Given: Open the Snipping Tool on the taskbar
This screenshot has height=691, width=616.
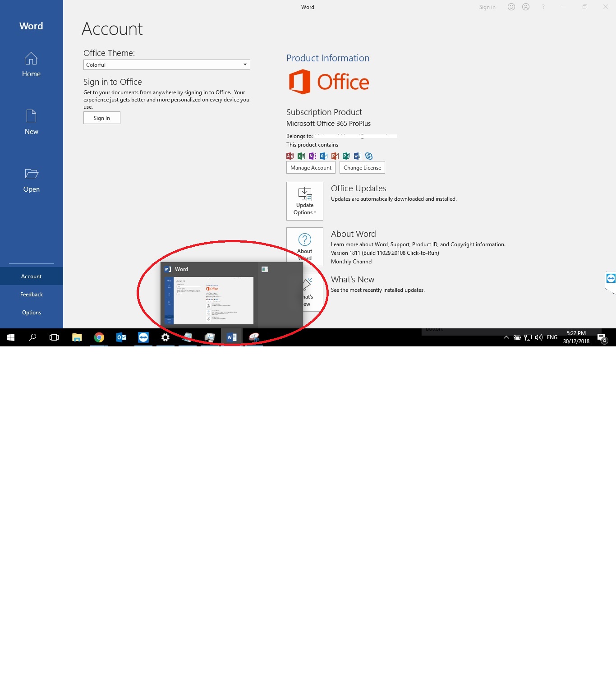Looking at the screenshot, I should (254, 337).
